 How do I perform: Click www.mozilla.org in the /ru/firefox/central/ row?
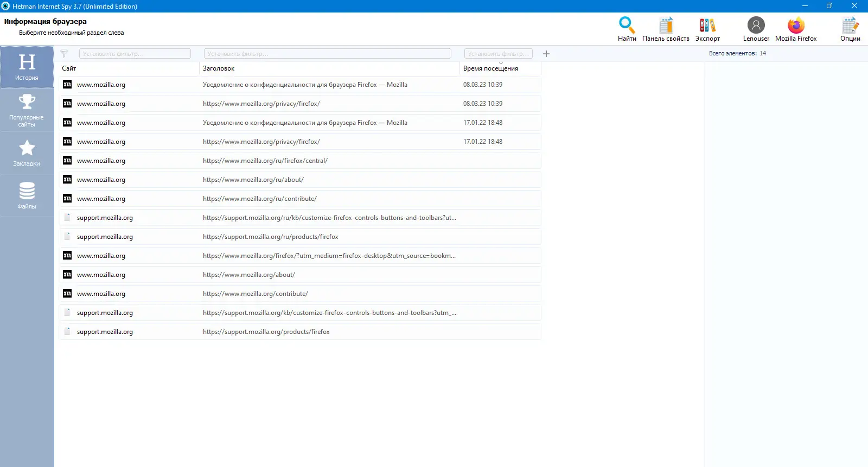(x=101, y=161)
